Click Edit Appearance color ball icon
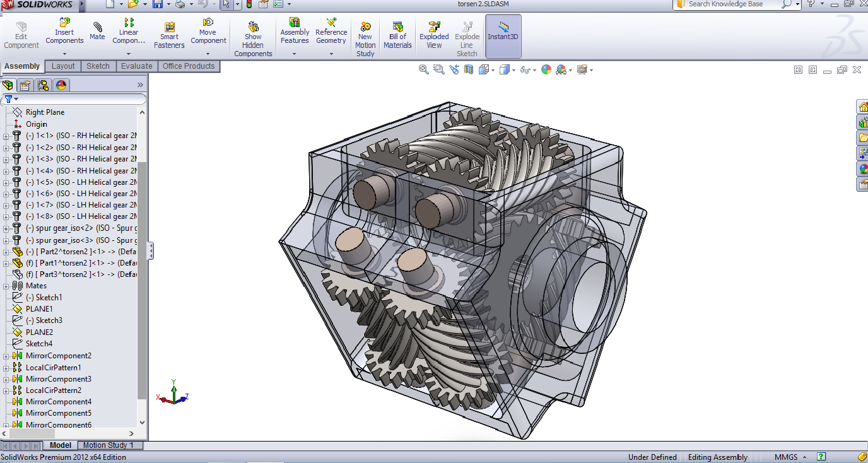 pos(546,69)
